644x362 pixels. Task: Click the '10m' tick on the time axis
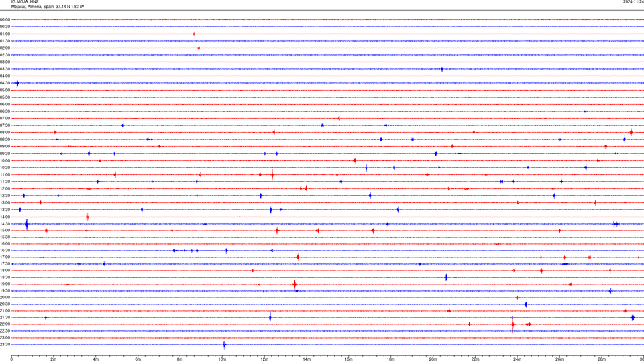click(x=222, y=359)
